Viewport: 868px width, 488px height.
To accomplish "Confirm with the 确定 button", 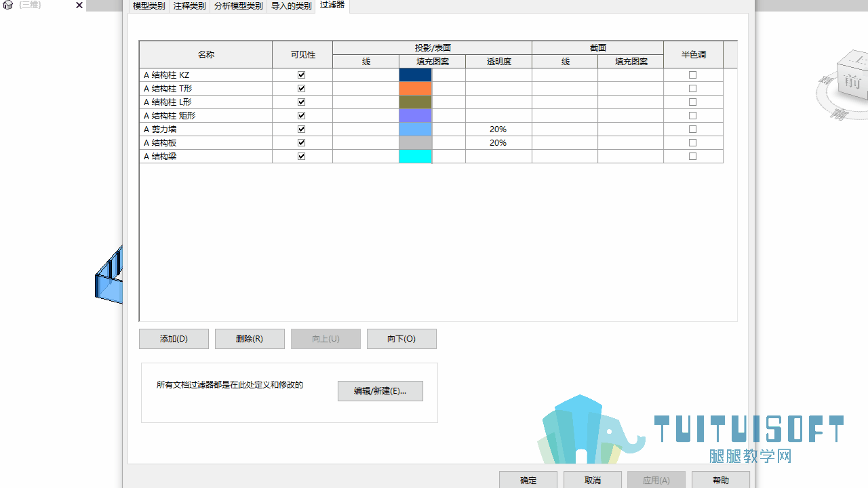I will click(x=528, y=480).
